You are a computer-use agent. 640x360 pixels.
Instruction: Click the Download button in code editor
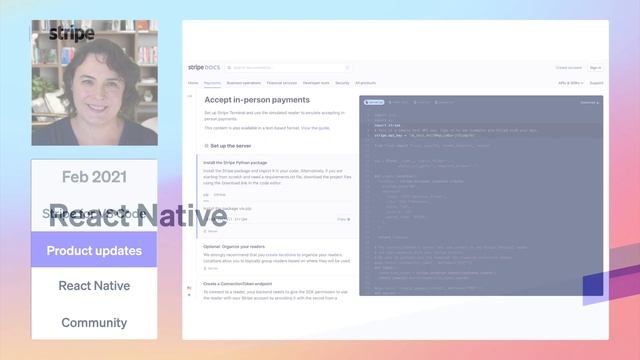[x=589, y=102]
